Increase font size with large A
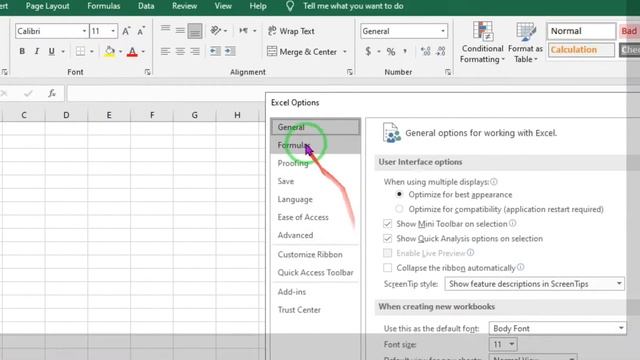Image resolution: width=640 pixels, height=360 pixels. click(x=126, y=31)
